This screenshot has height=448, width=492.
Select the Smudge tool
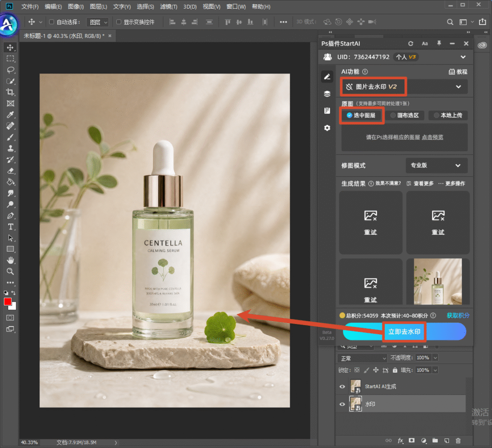[11, 193]
